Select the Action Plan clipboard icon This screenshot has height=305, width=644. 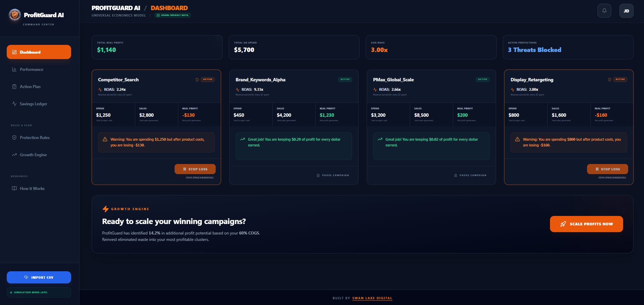[14, 86]
